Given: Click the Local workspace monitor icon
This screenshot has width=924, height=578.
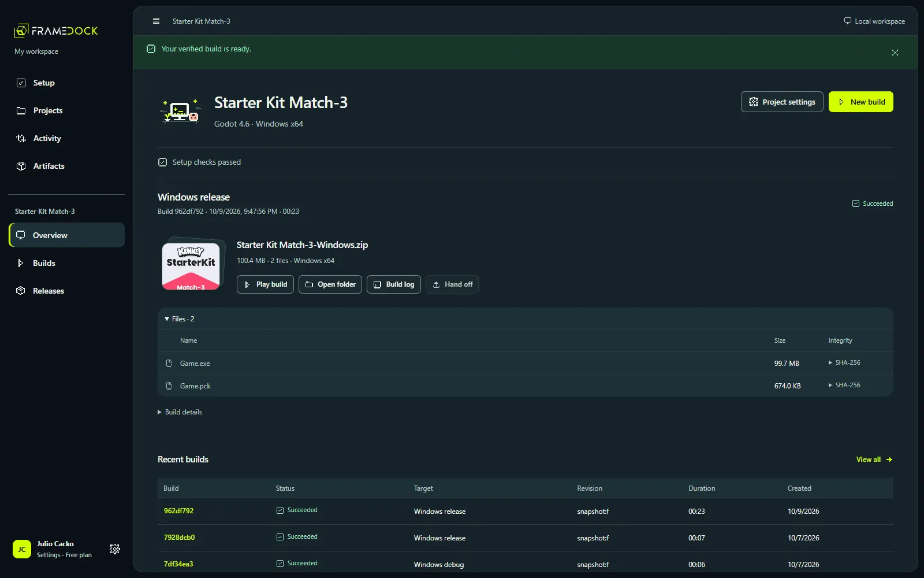Looking at the screenshot, I should click(847, 21).
